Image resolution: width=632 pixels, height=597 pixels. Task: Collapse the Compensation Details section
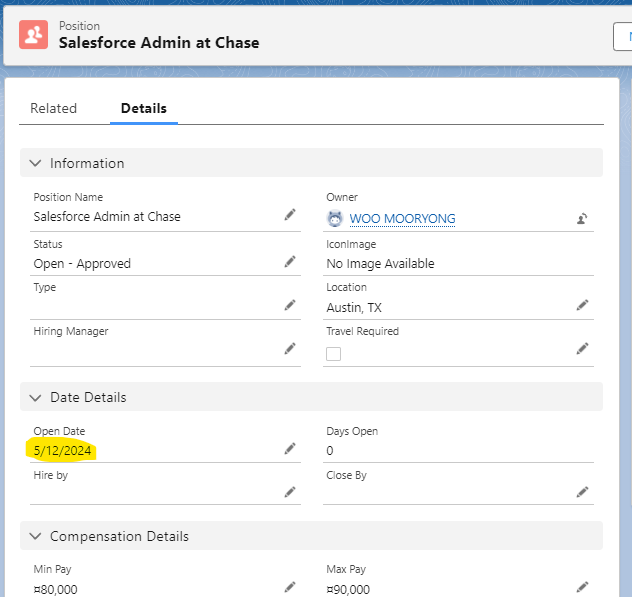pyautogui.click(x=36, y=536)
